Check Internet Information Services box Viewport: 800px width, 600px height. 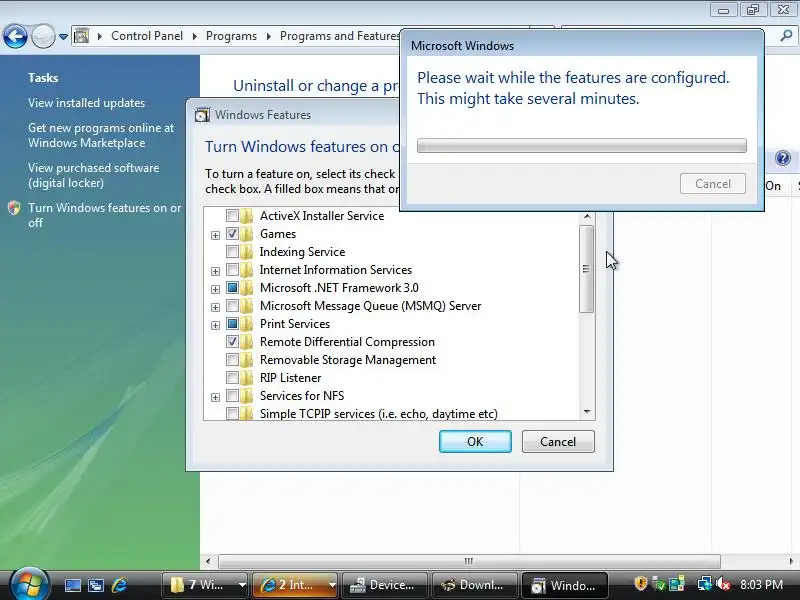click(x=232, y=269)
